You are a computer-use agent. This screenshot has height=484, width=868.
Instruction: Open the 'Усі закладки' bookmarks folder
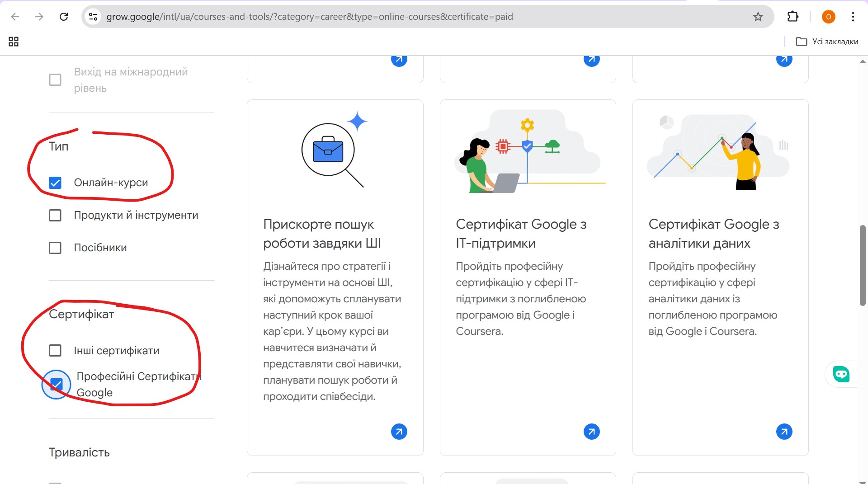pos(827,42)
